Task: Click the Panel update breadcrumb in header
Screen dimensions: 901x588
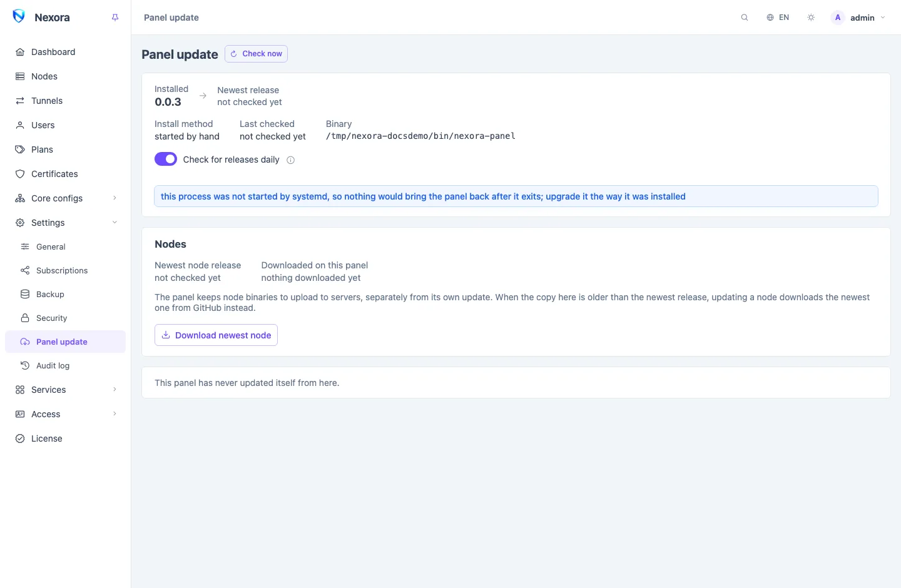Action: 171,18
